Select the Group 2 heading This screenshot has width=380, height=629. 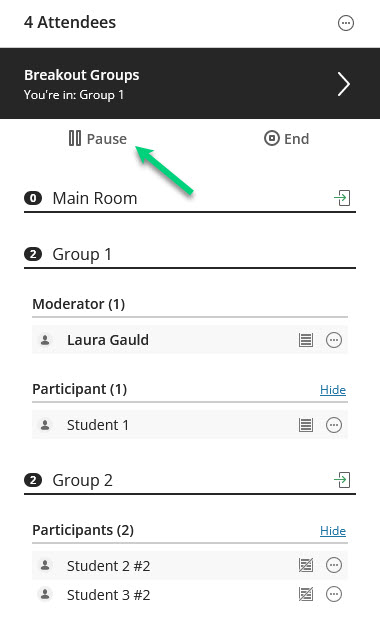coord(82,480)
